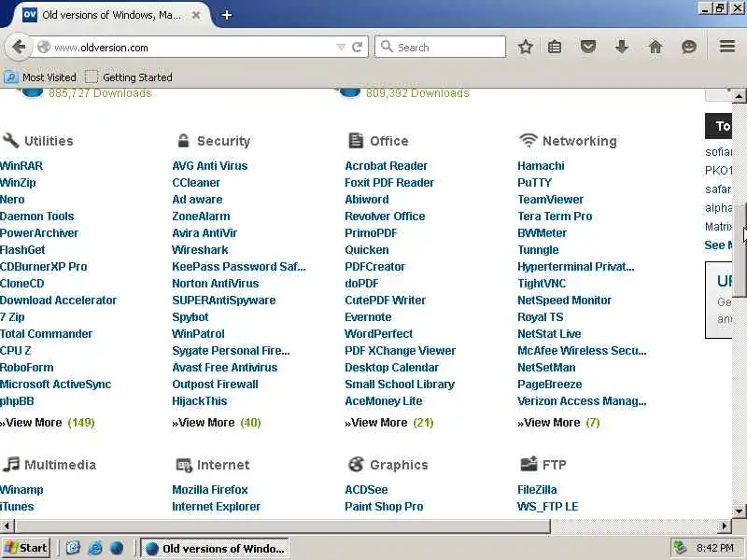Open a new tab with plus button

coord(227,15)
